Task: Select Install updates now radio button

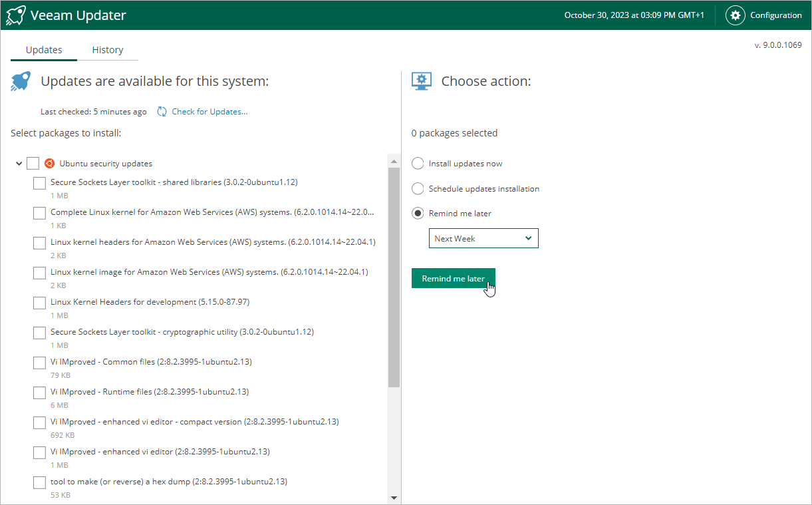Action: 418,164
